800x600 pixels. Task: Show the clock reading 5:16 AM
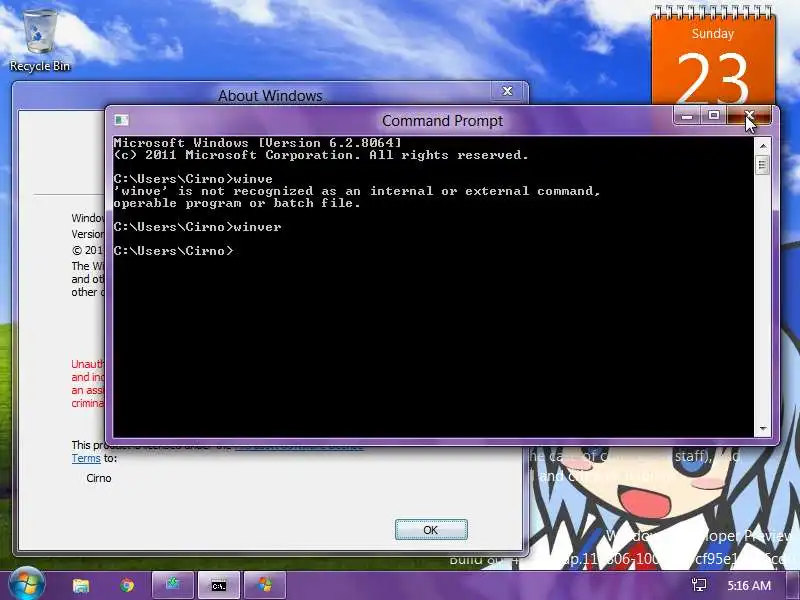748,585
